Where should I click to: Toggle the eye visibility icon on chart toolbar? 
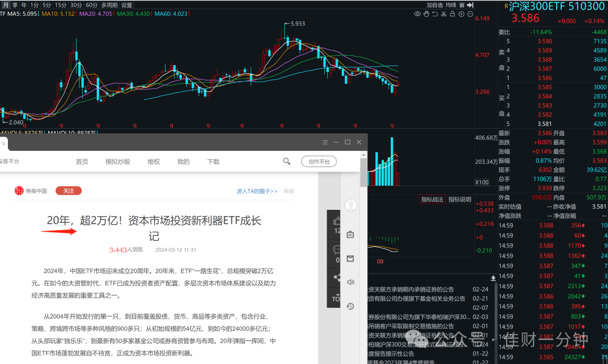click(x=417, y=14)
